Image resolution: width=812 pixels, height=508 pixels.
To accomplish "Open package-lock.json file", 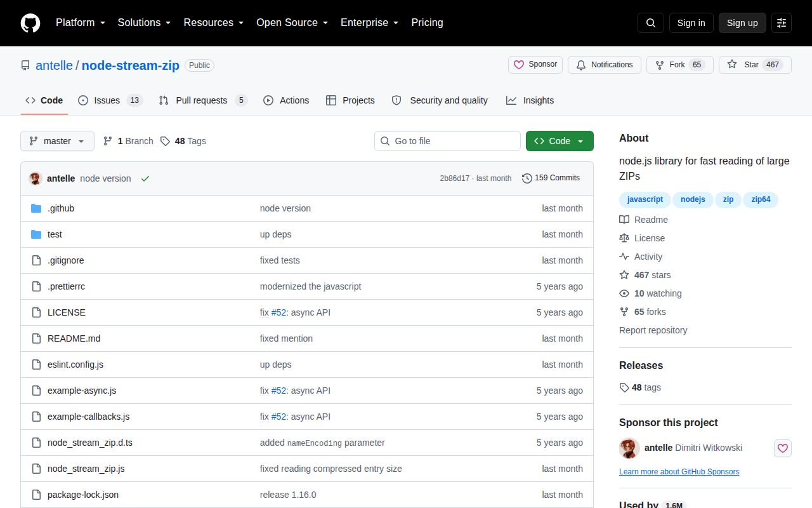I will coord(83,495).
